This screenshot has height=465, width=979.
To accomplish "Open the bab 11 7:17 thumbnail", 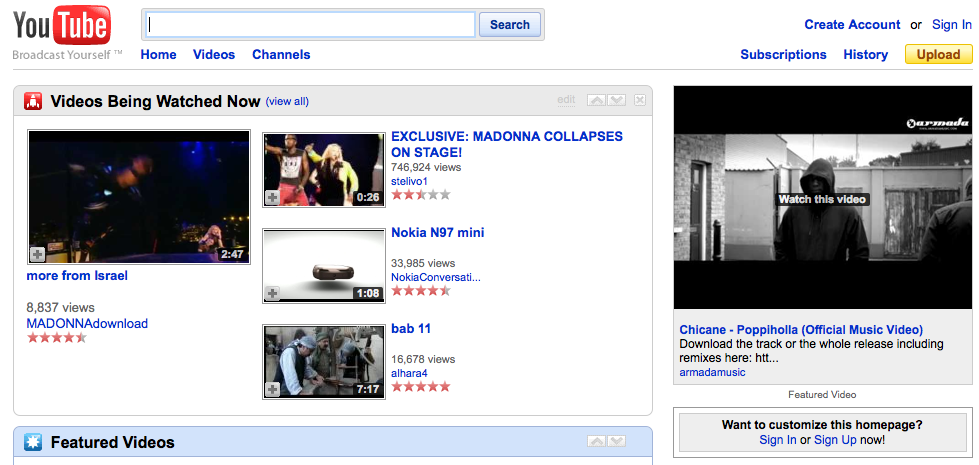I will [x=323, y=362].
